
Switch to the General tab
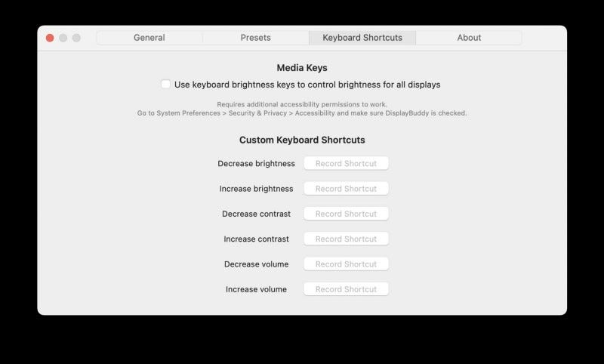pos(149,38)
